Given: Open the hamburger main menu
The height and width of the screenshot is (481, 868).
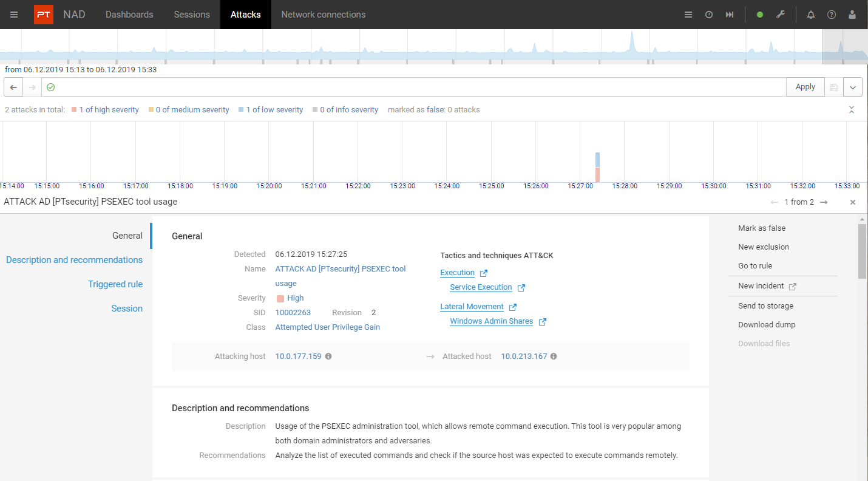Looking at the screenshot, I should 14,15.
